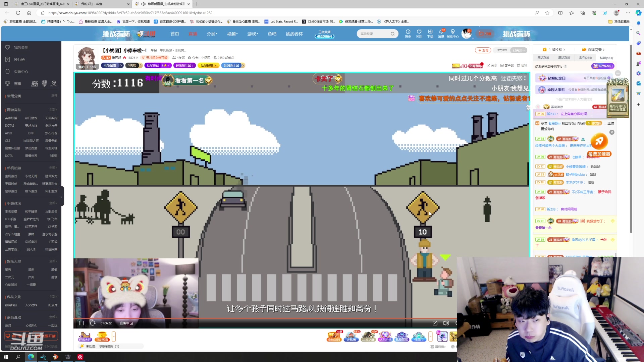Collapse the left sidebar with arrow handle
The width and height of the screenshot is (644, 362).
tap(62, 196)
